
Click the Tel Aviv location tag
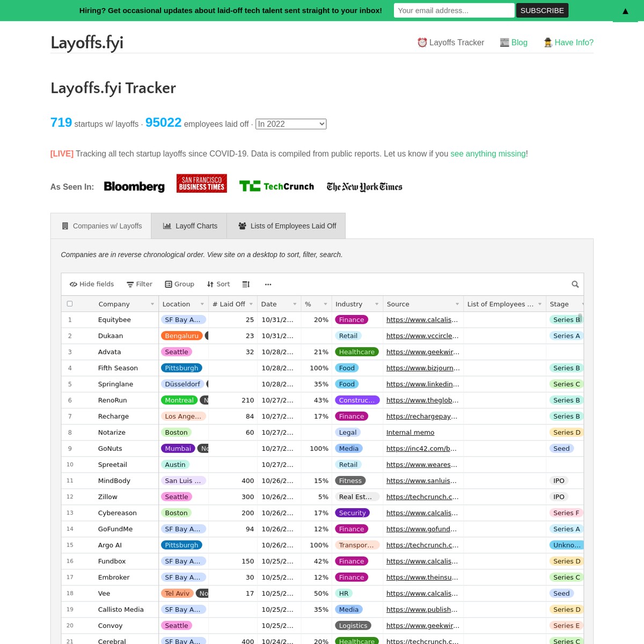coord(177,594)
